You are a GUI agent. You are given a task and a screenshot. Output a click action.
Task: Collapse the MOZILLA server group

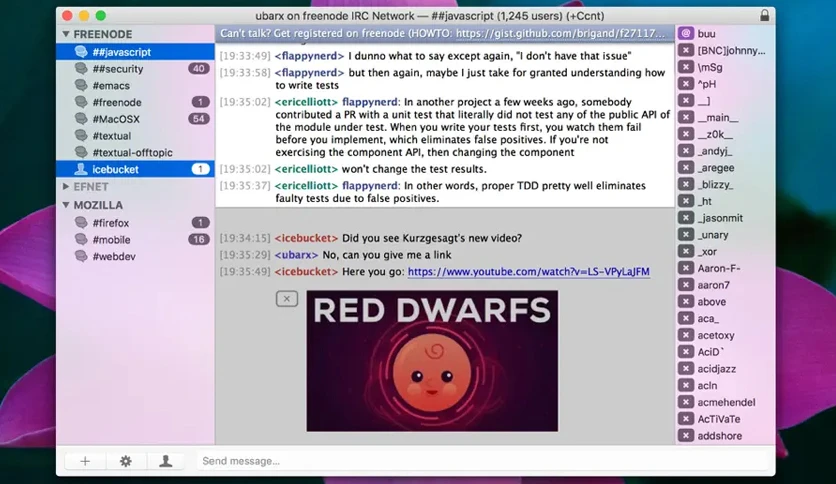click(x=66, y=205)
